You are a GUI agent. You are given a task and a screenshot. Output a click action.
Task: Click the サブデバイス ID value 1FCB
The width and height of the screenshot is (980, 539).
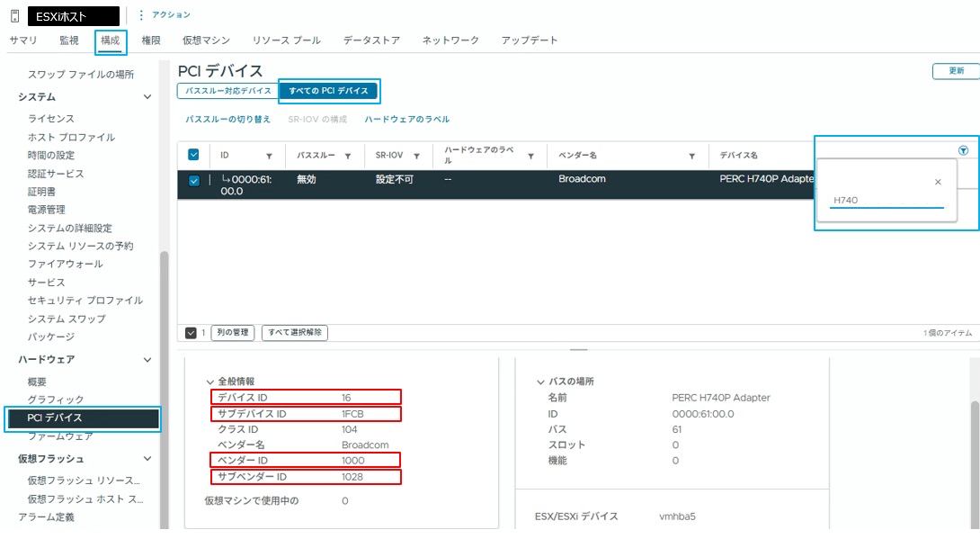click(352, 414)
